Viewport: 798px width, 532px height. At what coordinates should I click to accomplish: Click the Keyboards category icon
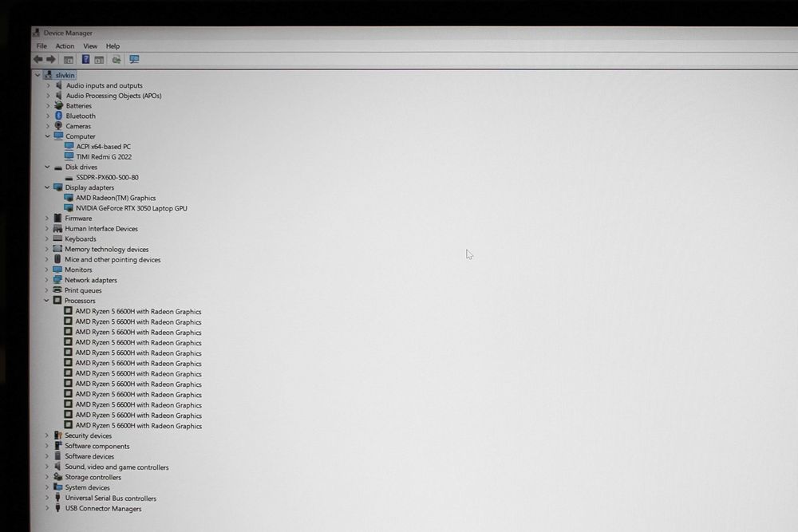point(57,238)
